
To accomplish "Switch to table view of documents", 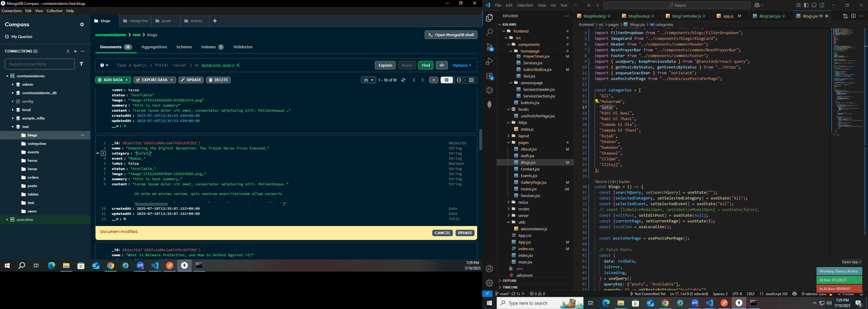I will coord(471,80).
